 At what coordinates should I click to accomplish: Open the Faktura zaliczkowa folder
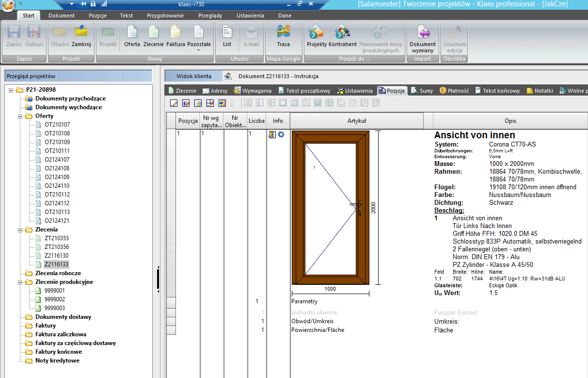[x=61, y=334]
